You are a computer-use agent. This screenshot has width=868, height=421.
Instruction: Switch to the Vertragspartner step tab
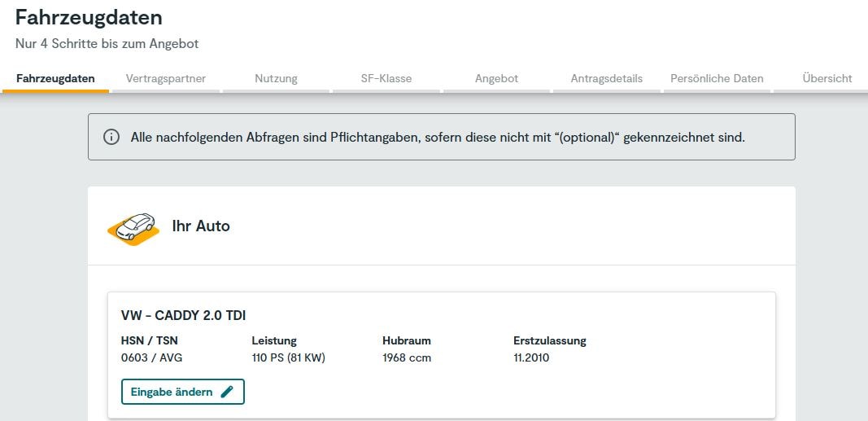point(165,79)
